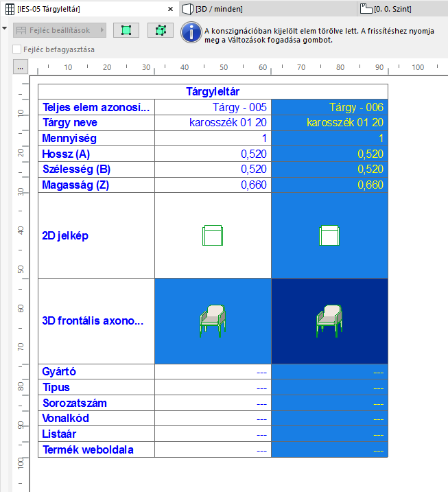Select the Teljes elem azonosí... header cell

96,107
